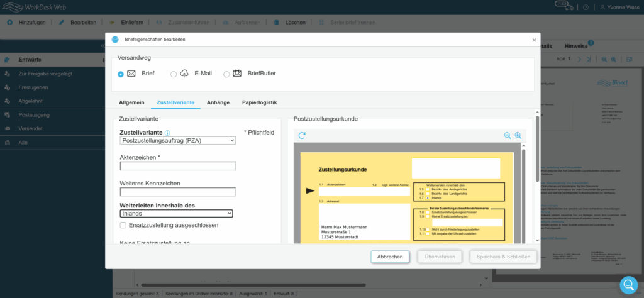Zoom in on the background document viewer
This screenshot has width=644, height=298.
coord(613,59)
